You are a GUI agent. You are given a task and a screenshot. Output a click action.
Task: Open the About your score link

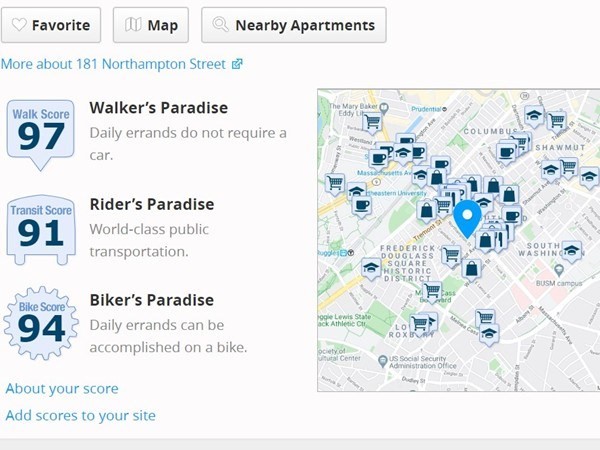(x=62, y=388)
